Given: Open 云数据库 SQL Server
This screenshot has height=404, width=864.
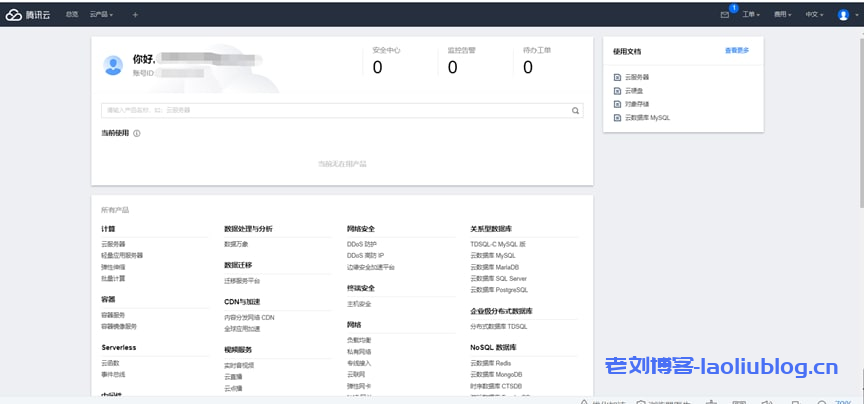Looking at the screenshot, I should 498,278.
